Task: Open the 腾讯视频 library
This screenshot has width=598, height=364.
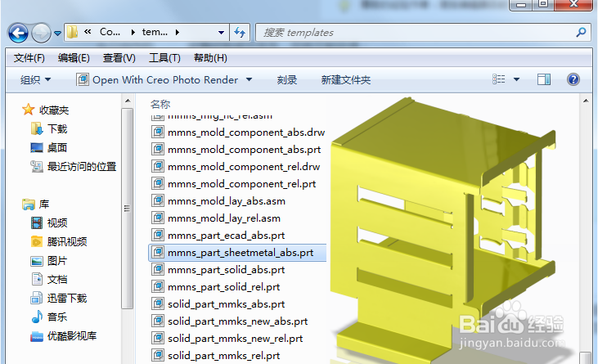Action: click(59, 241)
